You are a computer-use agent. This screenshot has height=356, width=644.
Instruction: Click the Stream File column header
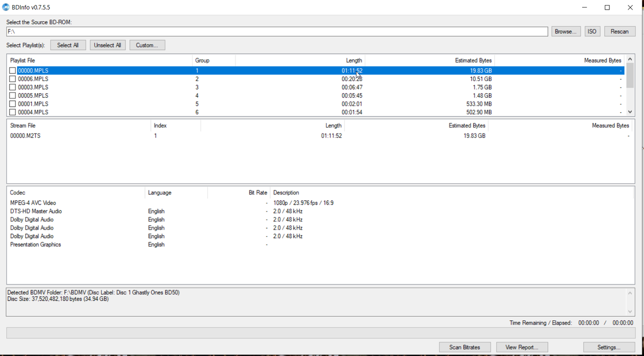(x=79, y=125)
